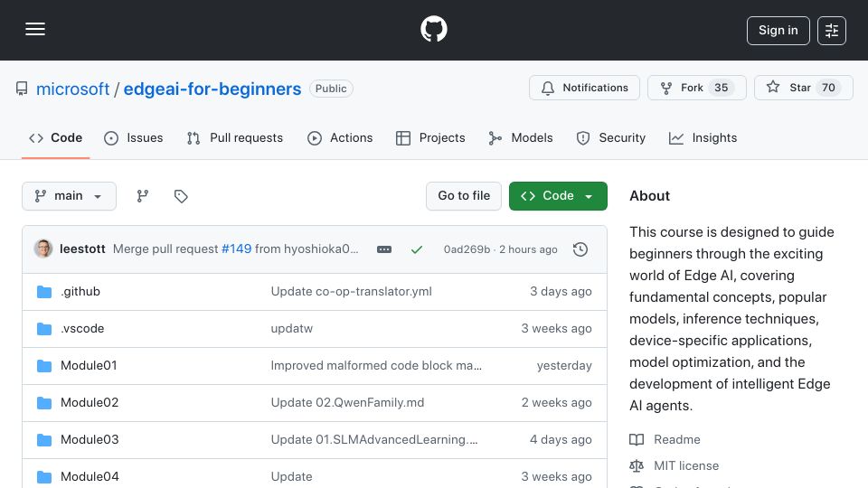Open the .vscode folder

click(82, 329)
